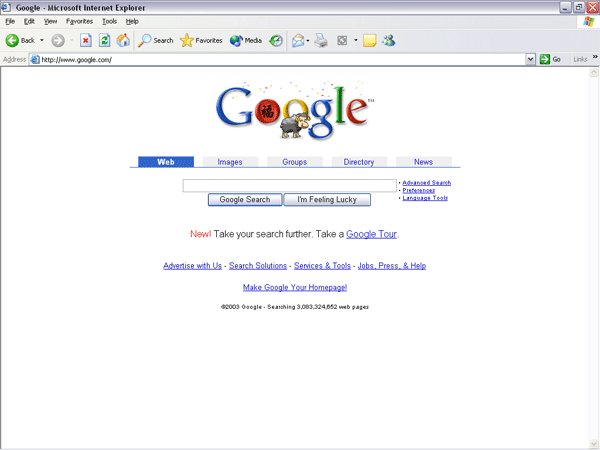600x450 pixels.
Task: Open the View menu
Action: 51,21
